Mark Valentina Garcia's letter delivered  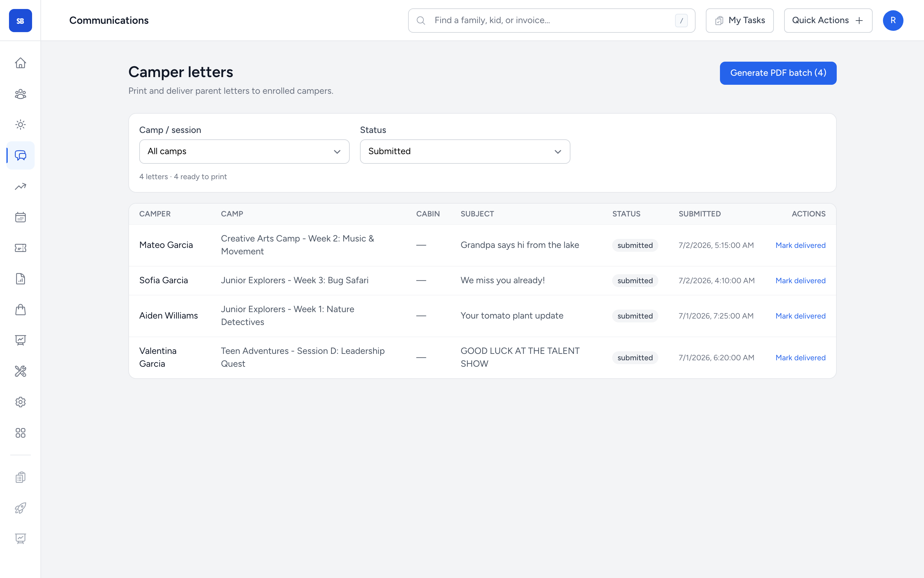(800, 358)
